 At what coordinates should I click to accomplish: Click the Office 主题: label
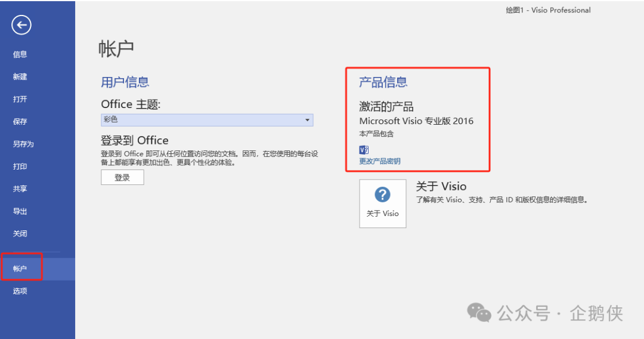click(x=131, y=104)
